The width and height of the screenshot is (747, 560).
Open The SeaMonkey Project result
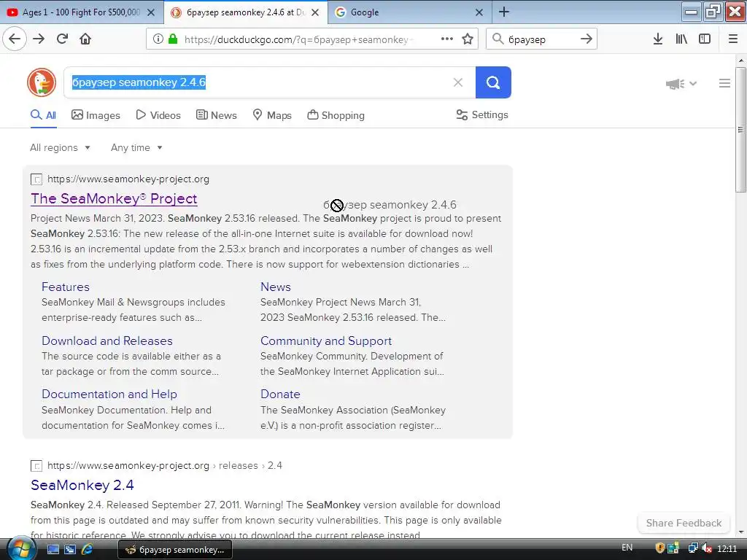click(114, 198)
